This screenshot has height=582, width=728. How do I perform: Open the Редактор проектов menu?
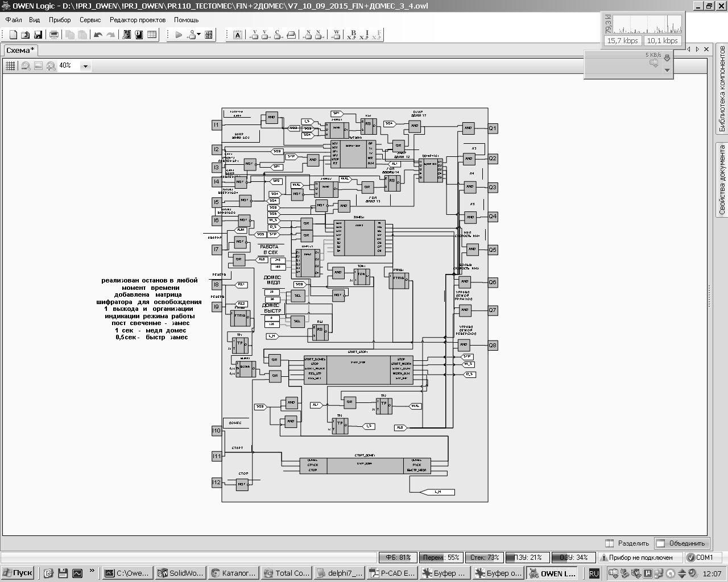pos(138,20)
